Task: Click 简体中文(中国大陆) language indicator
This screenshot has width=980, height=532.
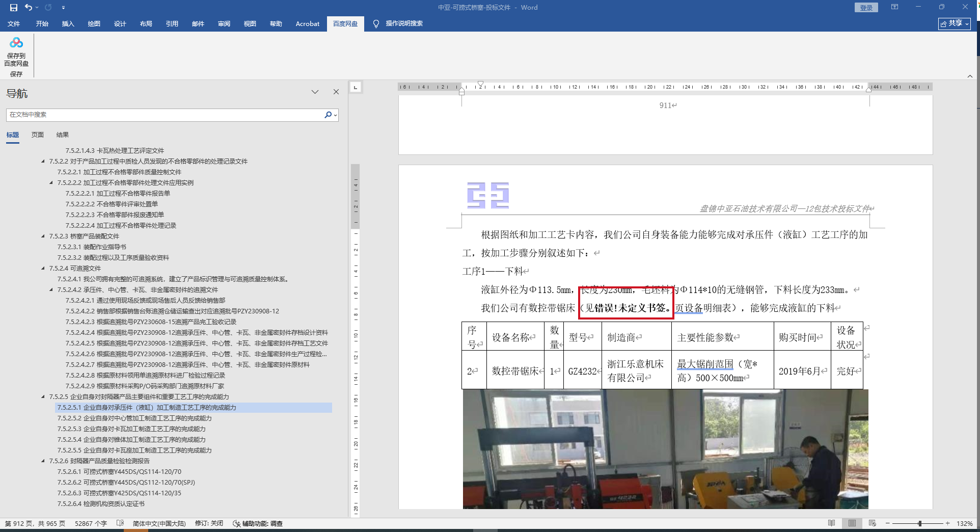Action: pos(159,524)
